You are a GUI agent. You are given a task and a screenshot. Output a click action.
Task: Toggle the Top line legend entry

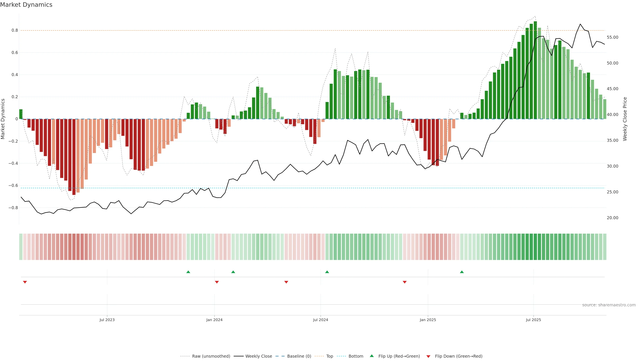pos(330,356)
